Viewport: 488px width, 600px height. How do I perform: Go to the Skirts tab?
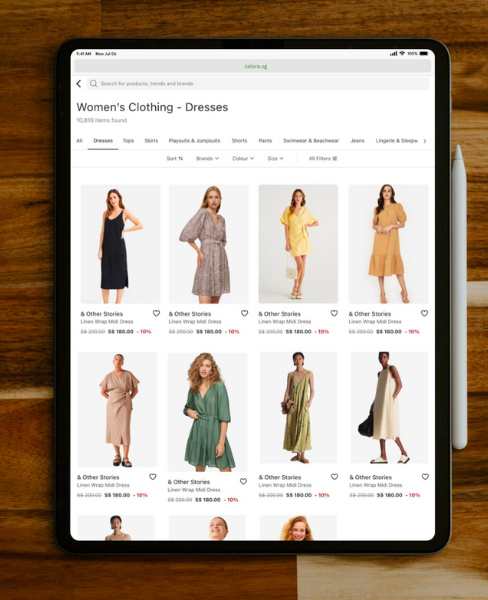coord(151,141)
